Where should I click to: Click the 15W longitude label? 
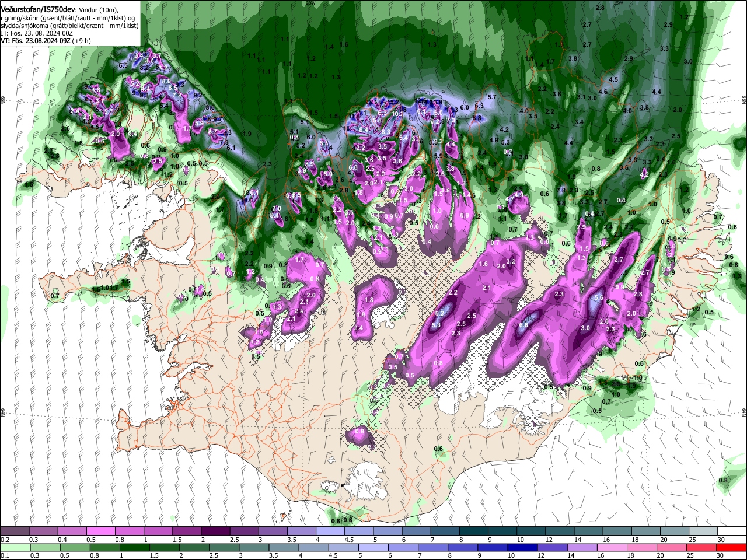click(x=618, y=3)
